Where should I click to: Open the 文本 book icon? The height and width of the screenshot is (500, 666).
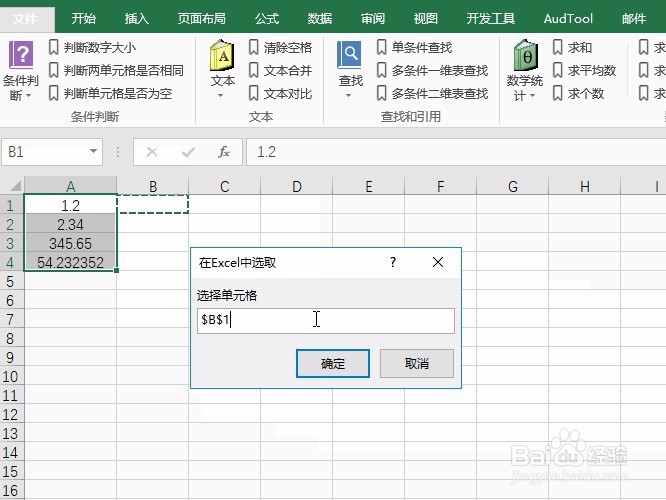coord(222,55)
